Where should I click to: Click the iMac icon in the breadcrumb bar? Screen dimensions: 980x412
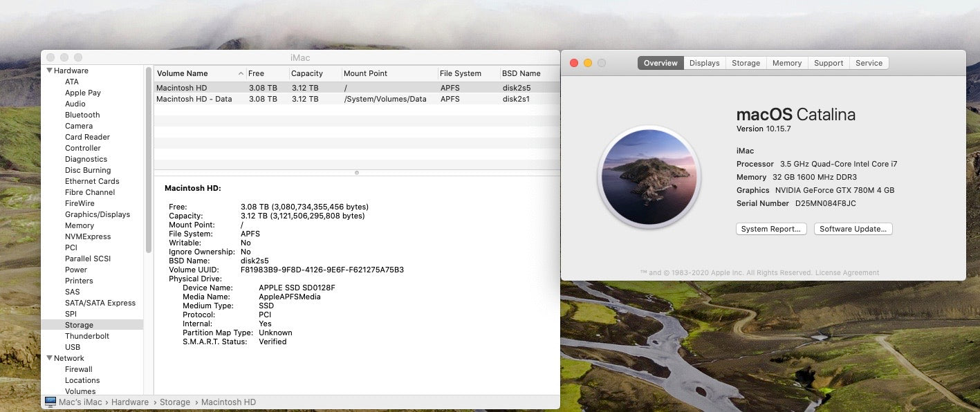pos(49,402)
